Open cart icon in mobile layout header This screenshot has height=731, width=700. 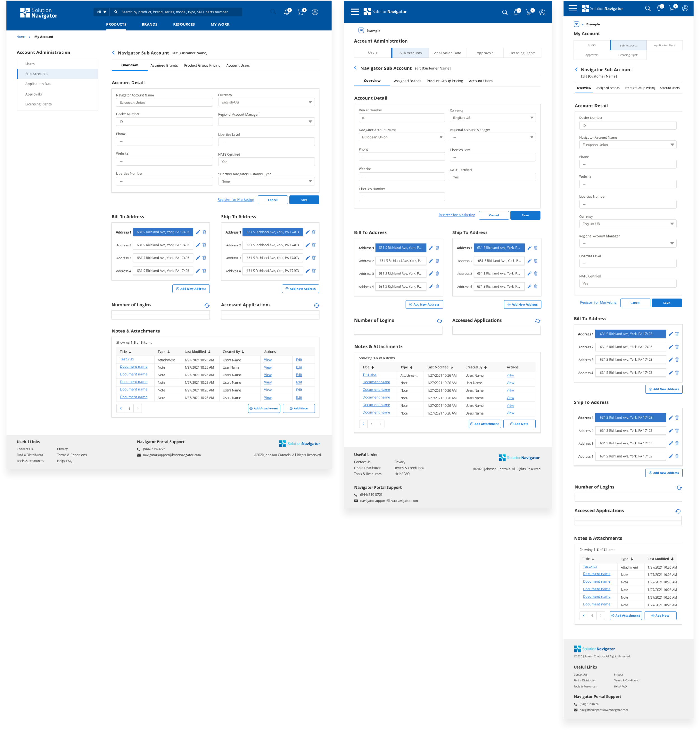click(x=672, y=8)
